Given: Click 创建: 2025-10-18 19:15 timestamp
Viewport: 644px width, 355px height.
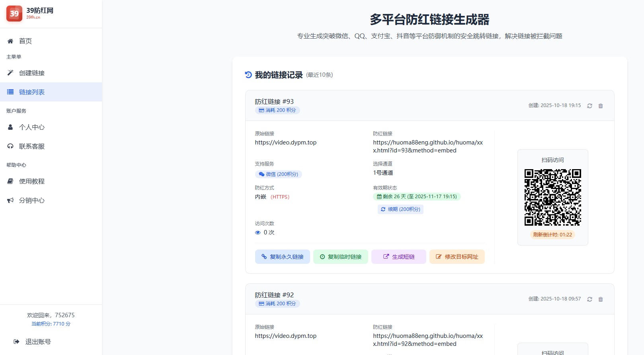Looking at the screenshot, I should [554, 105].
